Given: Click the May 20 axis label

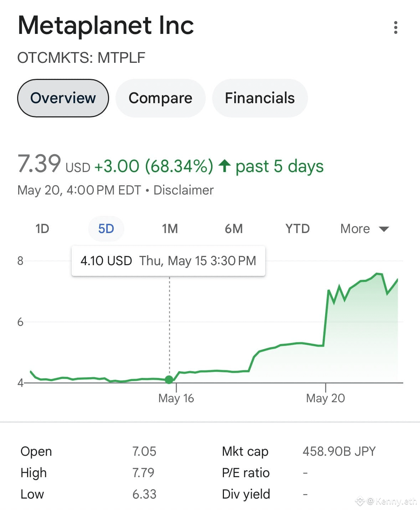Looking at the screenshot, I should coord(326,398).
